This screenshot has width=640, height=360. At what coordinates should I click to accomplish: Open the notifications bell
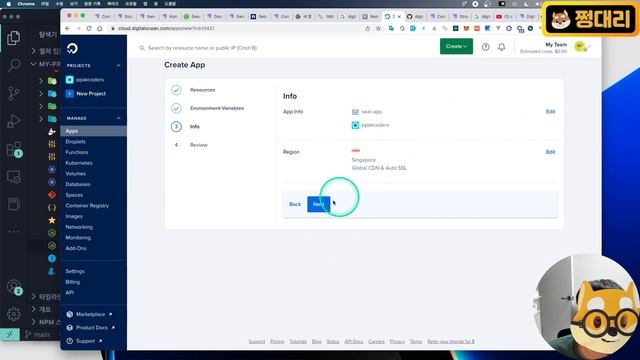coord(502,47)
